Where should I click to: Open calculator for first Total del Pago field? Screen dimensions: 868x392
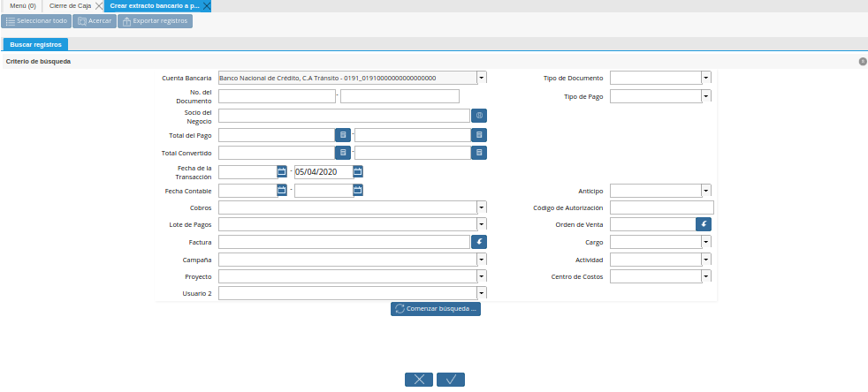tap(343, 135)
